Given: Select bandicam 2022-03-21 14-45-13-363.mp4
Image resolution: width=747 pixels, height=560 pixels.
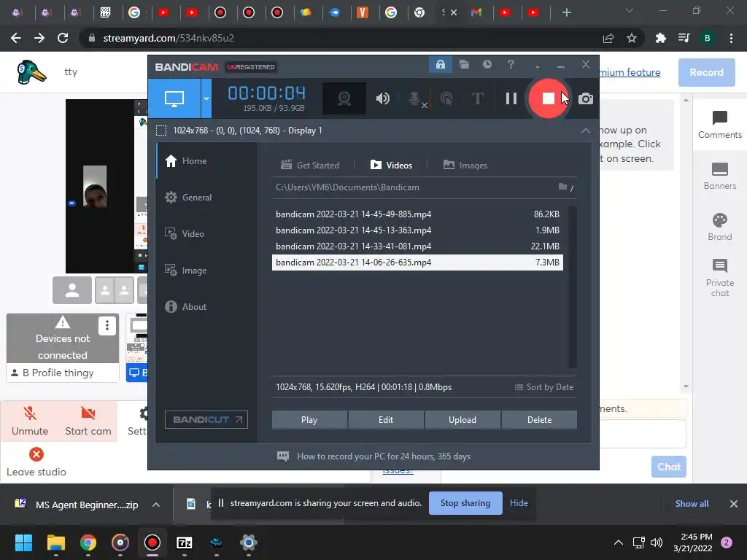Looking at the screenshot, I should click(x=417, y=230).
